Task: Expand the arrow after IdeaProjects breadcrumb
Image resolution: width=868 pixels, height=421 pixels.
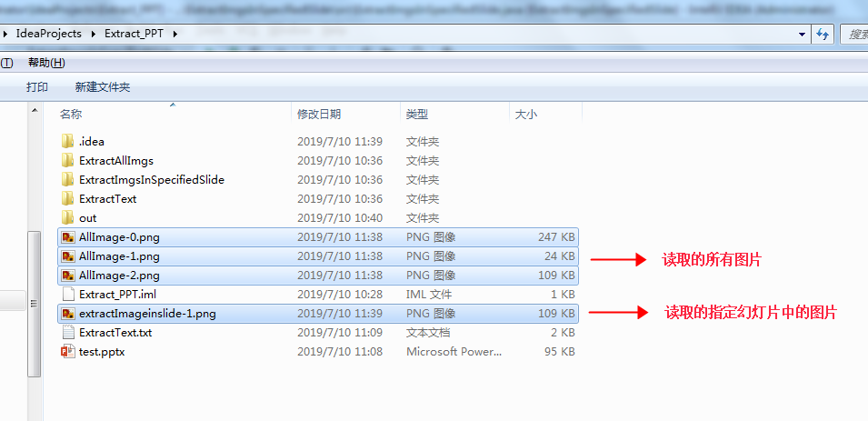Action: (93, 34)
